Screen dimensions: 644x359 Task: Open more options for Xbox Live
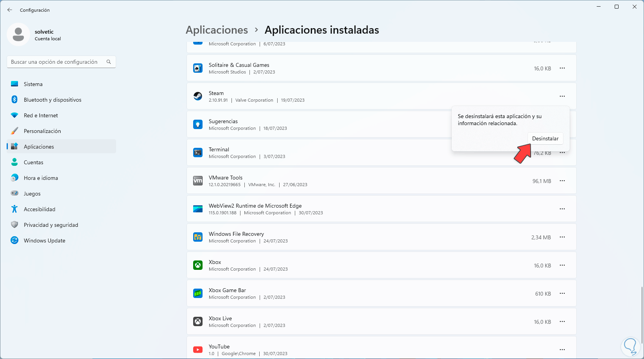click(562, 321)
